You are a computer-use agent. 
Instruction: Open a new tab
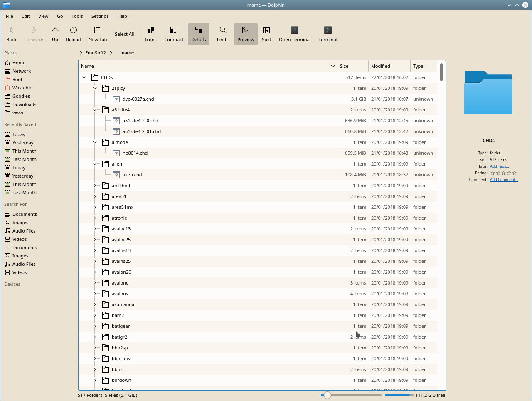(98, 33)
